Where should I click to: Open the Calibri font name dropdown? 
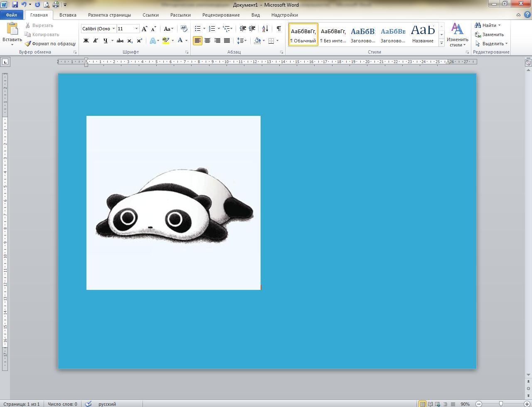point(113,29)
